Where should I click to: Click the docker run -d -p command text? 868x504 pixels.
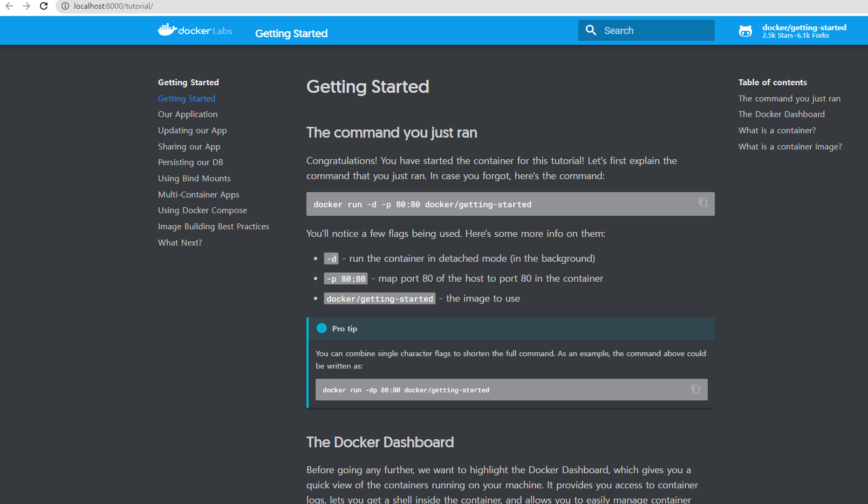tap(422, 205)
